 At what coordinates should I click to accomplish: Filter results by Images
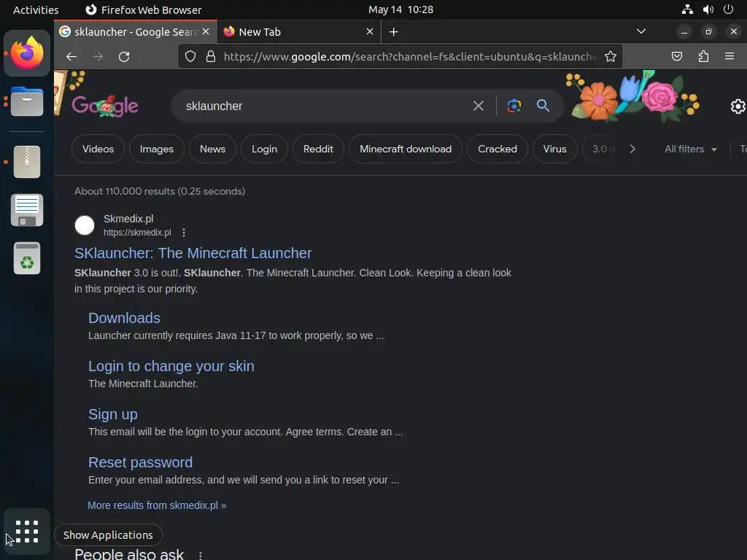[x=157, y=149]
